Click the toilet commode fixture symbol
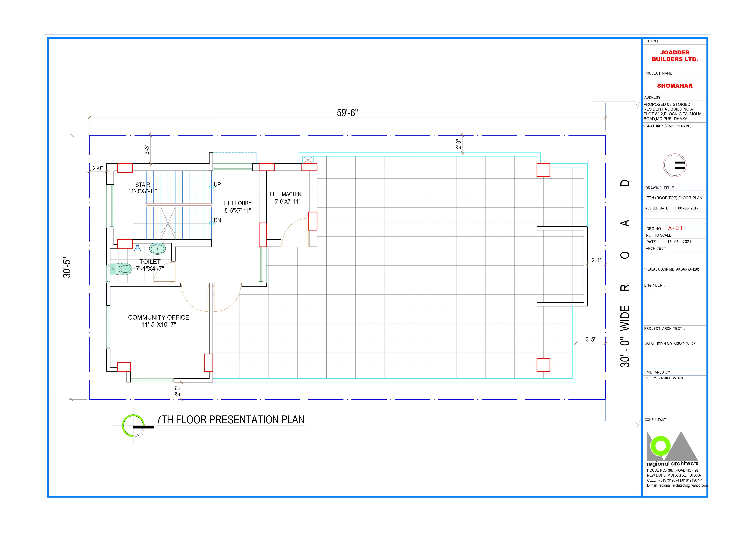Screen dimensions: 756x535 121,269
